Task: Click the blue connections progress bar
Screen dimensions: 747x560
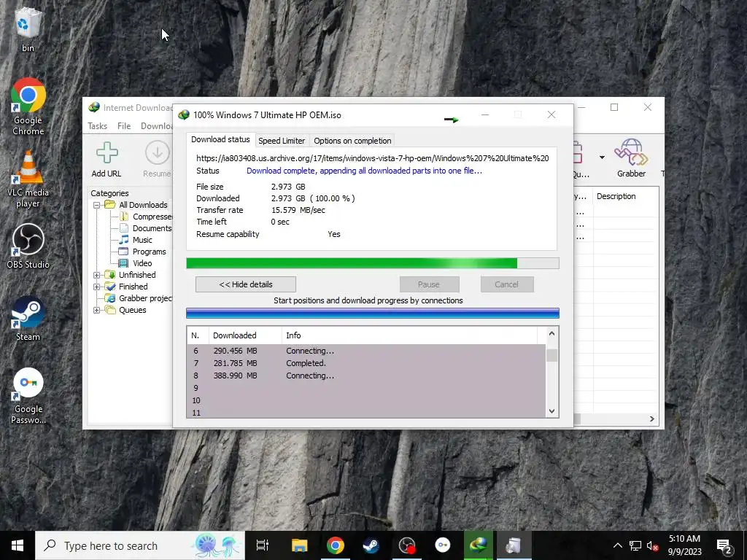Action: (x=373, y=313)
